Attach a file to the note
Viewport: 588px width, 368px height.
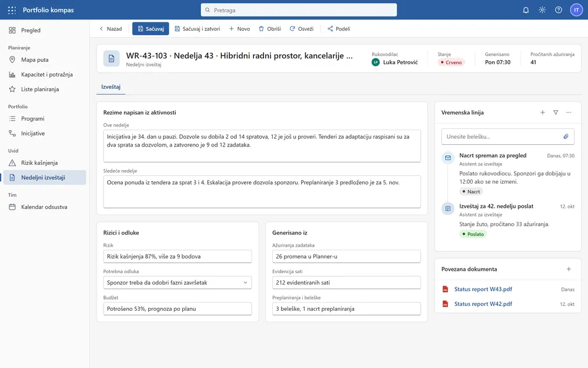coord(566,137)
